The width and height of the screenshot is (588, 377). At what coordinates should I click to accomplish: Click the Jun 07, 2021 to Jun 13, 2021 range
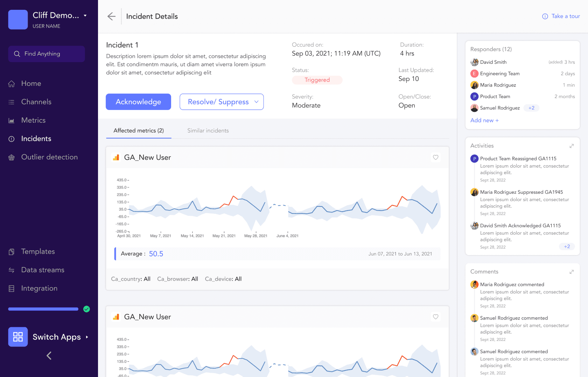[400, 254]
